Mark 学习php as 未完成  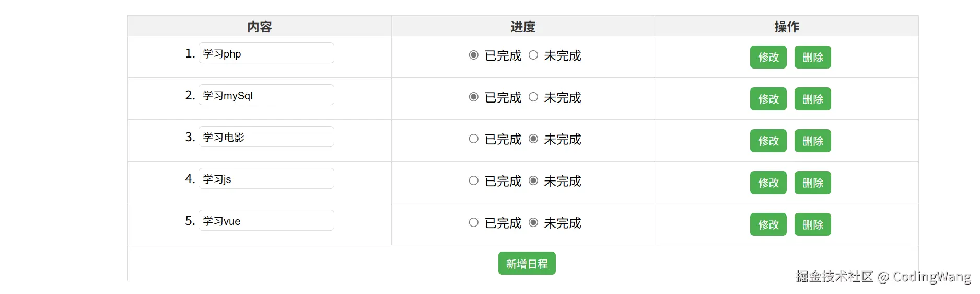(533, 55)
